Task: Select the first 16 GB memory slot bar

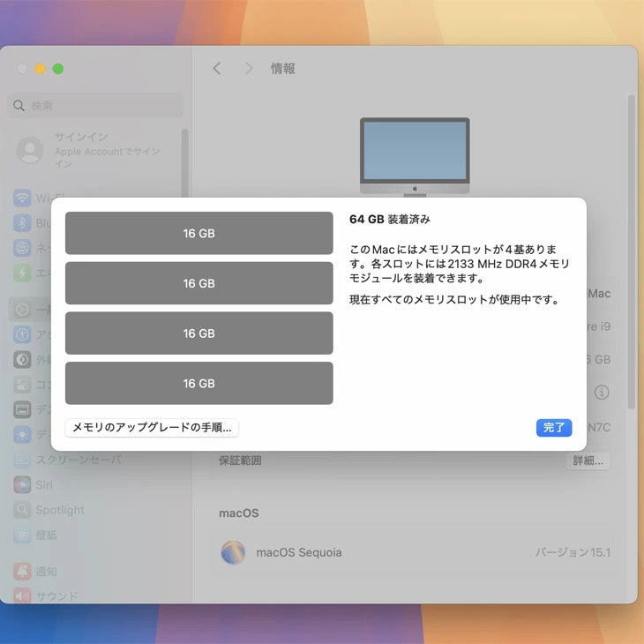Action: point(198,233)
